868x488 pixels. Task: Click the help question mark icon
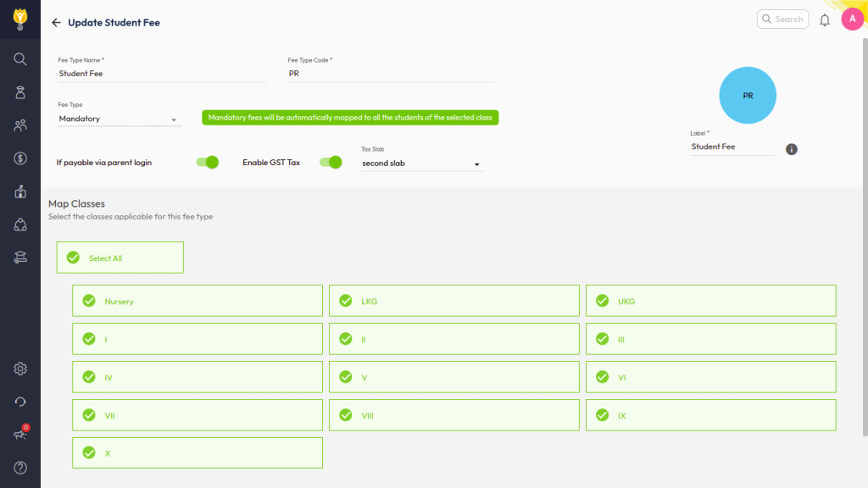[x=20, y=468]
